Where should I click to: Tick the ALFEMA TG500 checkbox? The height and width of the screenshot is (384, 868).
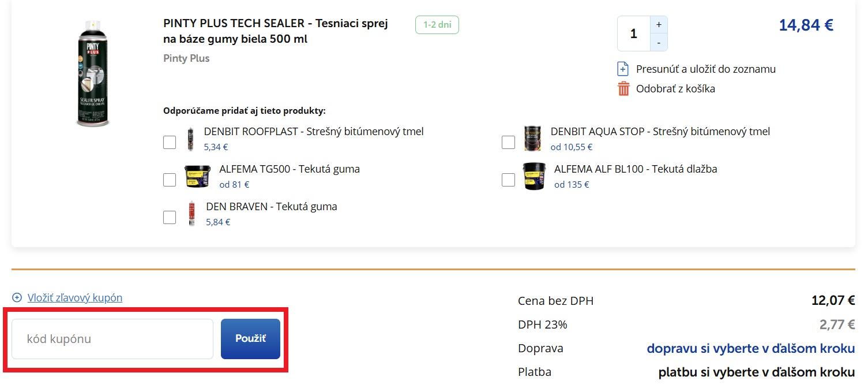click(x=170, y=180)
